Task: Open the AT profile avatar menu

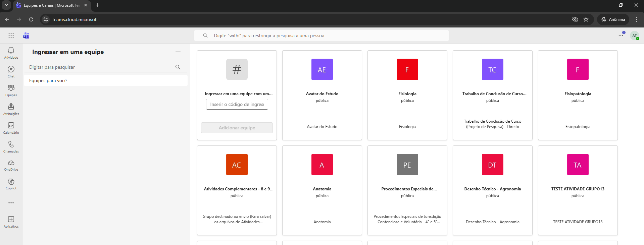Action: click(x=634, y=36)
